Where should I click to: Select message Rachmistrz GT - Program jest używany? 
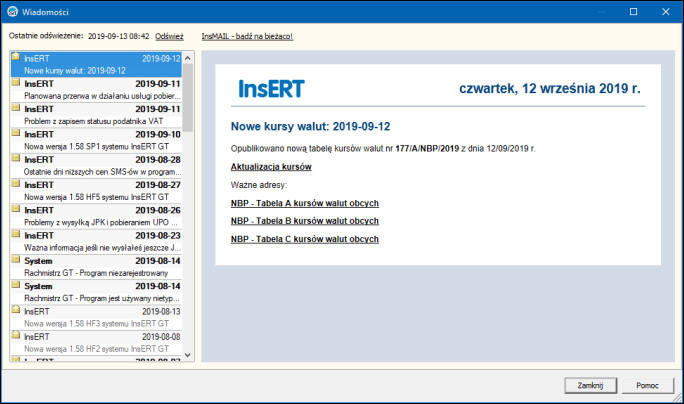pyautogui.click(x=96, y=292)
